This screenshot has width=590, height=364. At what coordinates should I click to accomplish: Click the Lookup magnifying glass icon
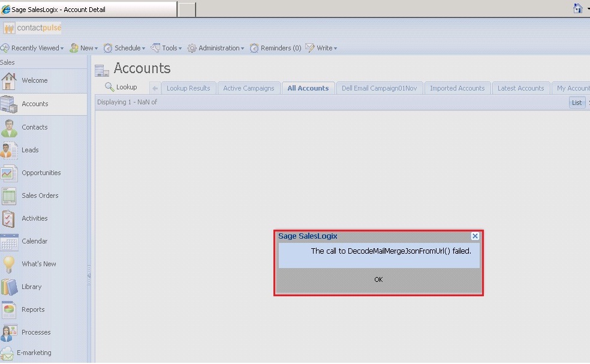click(110, 87)
